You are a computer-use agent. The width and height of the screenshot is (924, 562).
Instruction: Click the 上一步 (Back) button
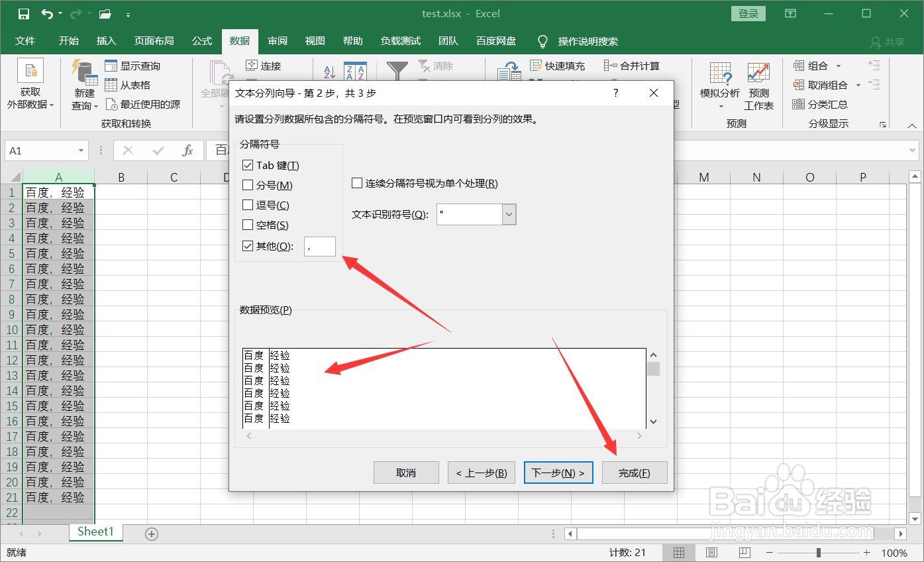482,472
